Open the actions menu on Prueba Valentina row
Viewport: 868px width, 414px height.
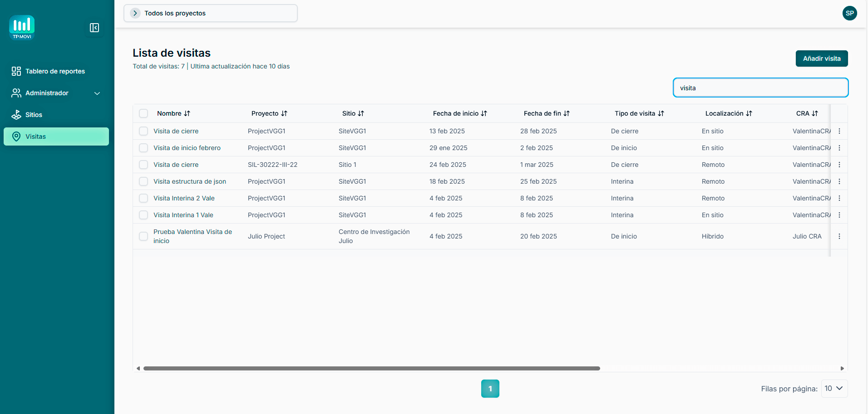pyautogui.click(x=839, y=236)
